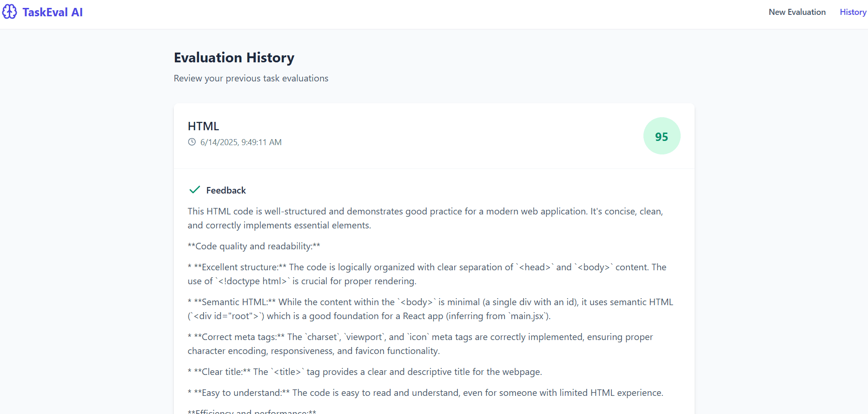Viewport: 868px width, 414px height.
Task: Click the Feedback section heading
Action: (x=226, y=190)
